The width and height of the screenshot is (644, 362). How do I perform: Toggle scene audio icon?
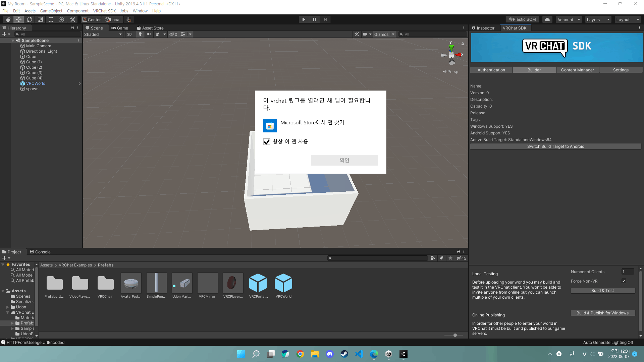tap(149, 34)
